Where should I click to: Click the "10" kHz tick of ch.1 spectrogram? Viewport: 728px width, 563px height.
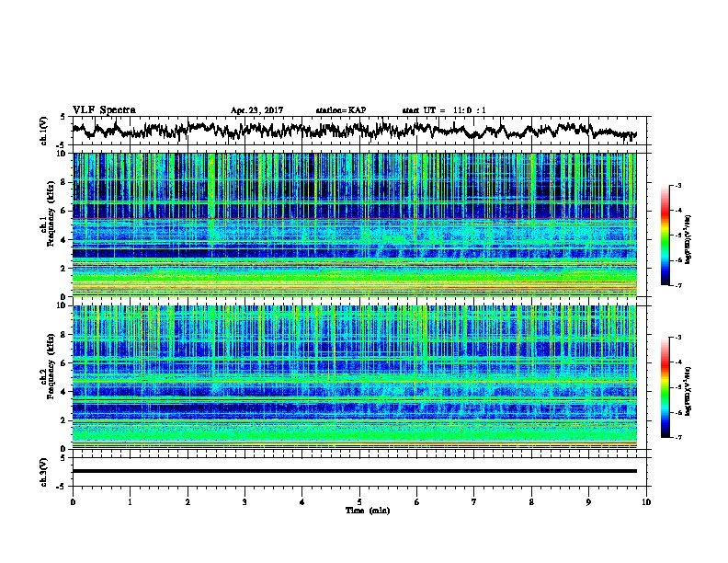[x=63, y=154]
